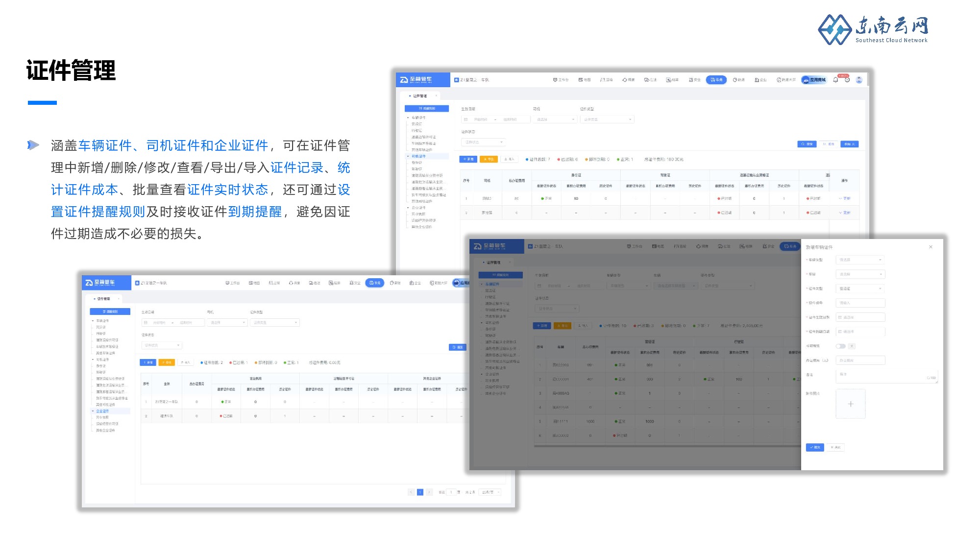This screenshot has height=551, width=980.
Task: Open 调度 in driver certificates window navbar
Action: [x=628, y=80]
